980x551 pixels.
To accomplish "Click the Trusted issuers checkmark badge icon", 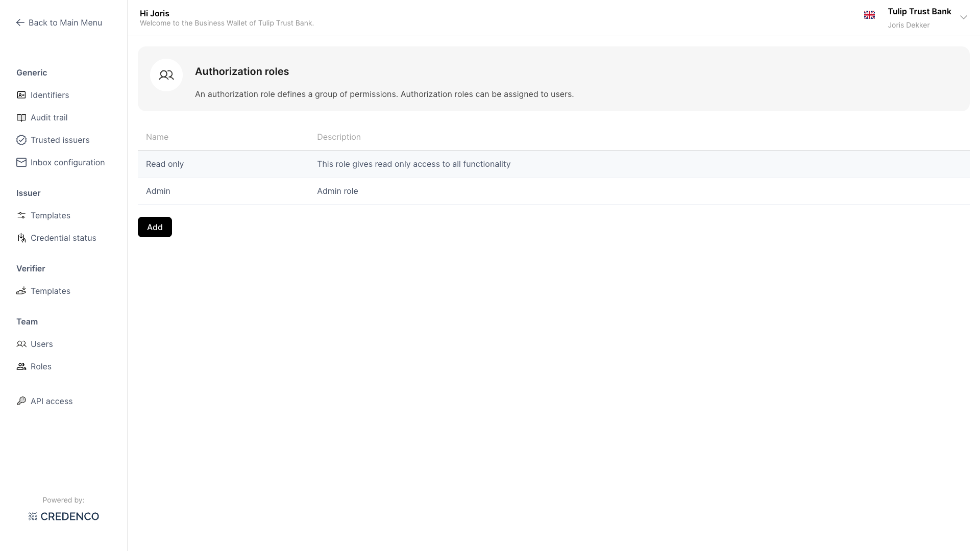I will click(21, 140).
